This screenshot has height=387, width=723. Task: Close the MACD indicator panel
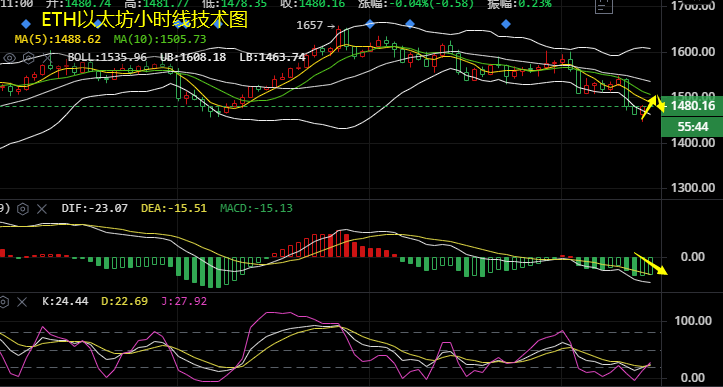(x=42, y=209)
